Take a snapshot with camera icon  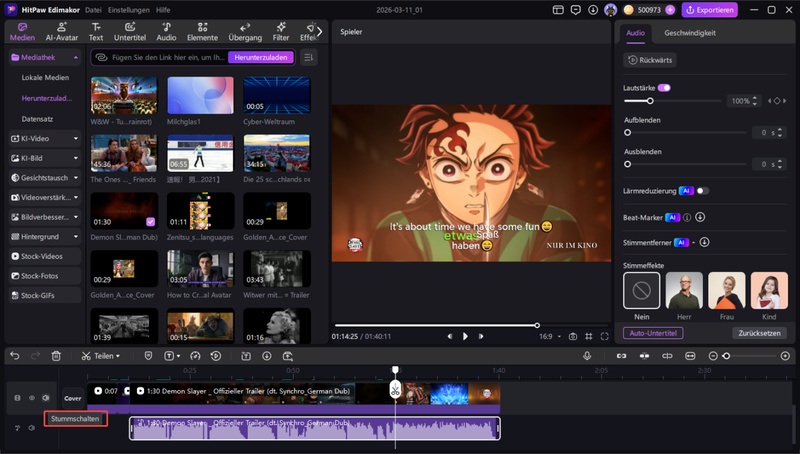point(573,337)
